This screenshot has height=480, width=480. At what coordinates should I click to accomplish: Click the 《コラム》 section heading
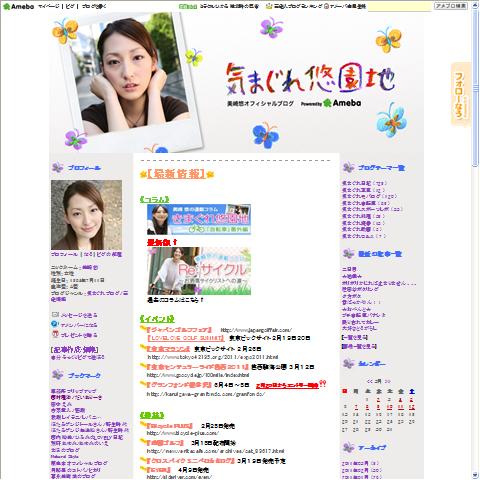tap(154, 200)
